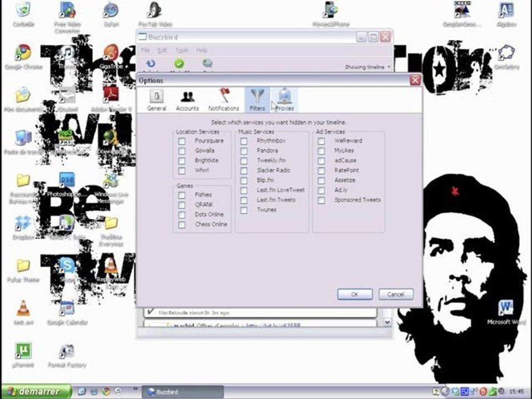Hide Sponsored Tweets from timeline

(321, 200)
